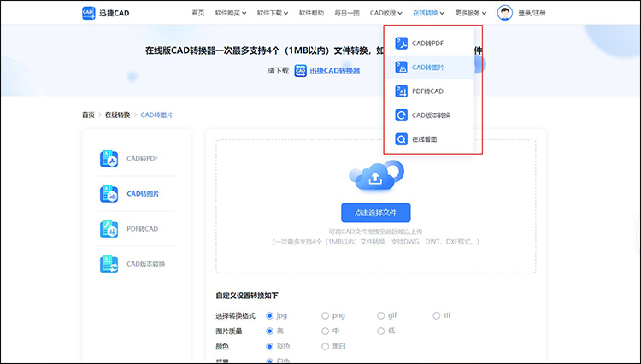Viewport: 641px width, 364px height.
Task: Expand the 软件购买 dropdown
Action: point(231,13)
